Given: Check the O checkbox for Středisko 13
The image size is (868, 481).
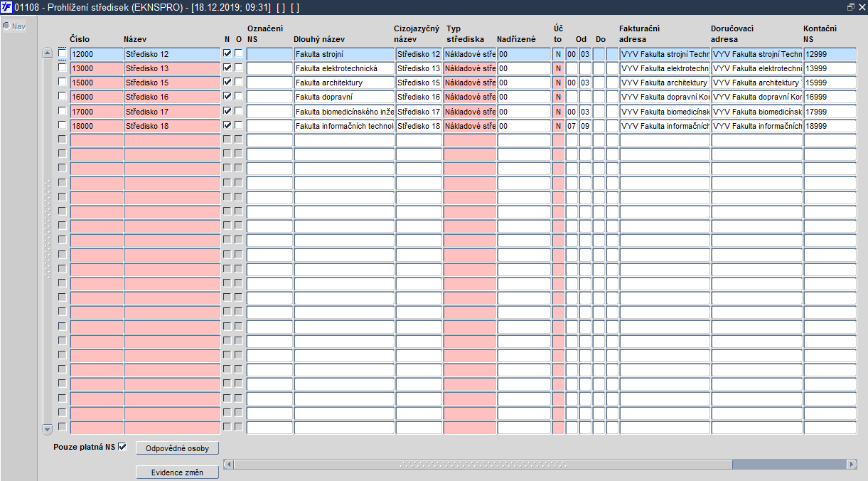Looking at the screenshot, I should pyautogui.click(x=239, y=68).
